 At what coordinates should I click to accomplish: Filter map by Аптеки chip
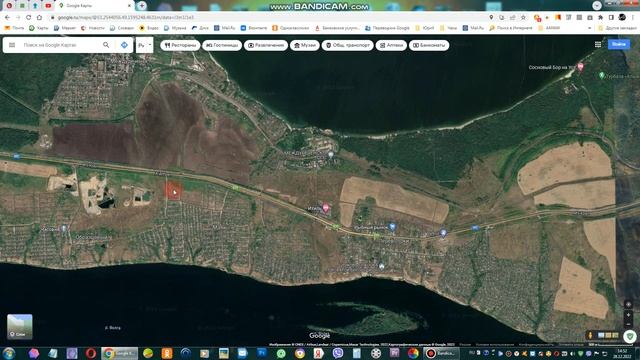point(391,45)
